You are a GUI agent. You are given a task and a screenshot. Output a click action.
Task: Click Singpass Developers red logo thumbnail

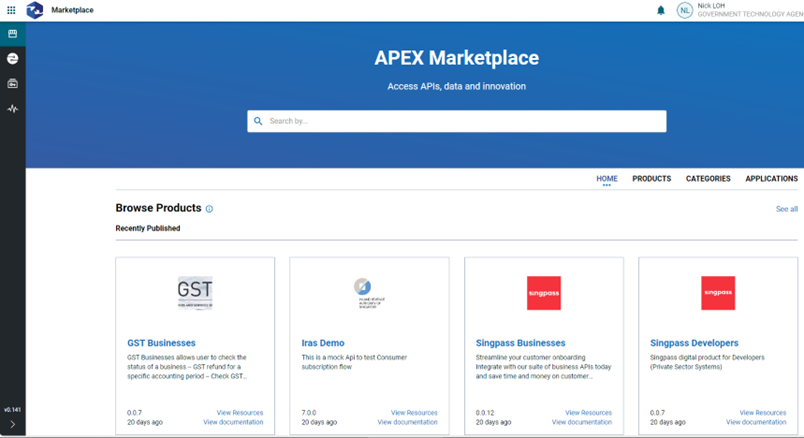click(718, 293)
